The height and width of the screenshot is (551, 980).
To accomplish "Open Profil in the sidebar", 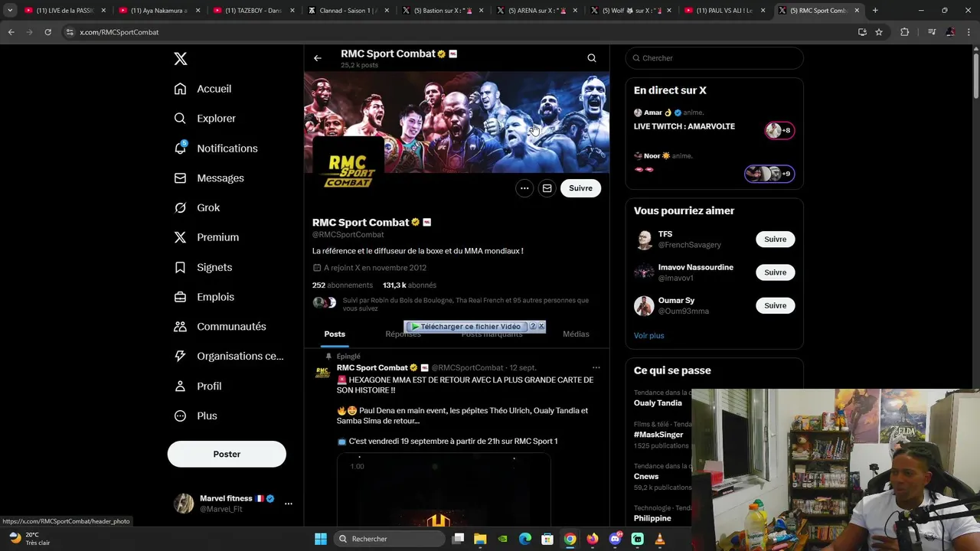I will [x=198, y=386].
